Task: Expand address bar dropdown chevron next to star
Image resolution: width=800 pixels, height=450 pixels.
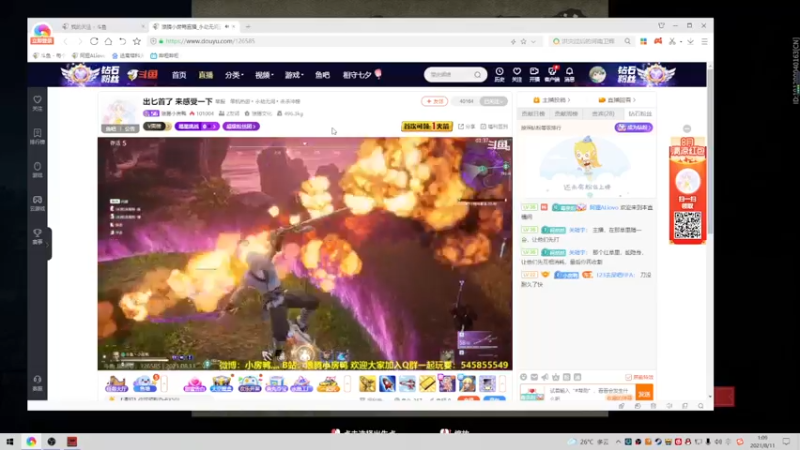Action: 534,41
